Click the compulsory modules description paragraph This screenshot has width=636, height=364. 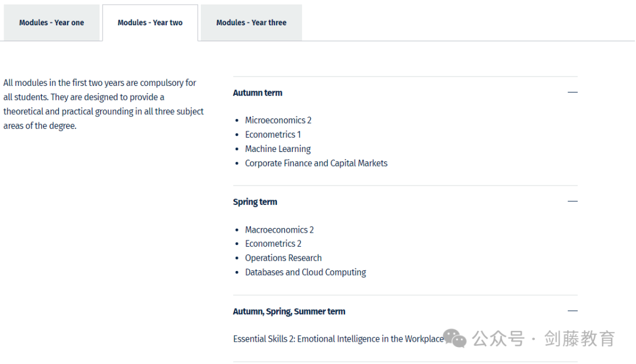point(104,104)
